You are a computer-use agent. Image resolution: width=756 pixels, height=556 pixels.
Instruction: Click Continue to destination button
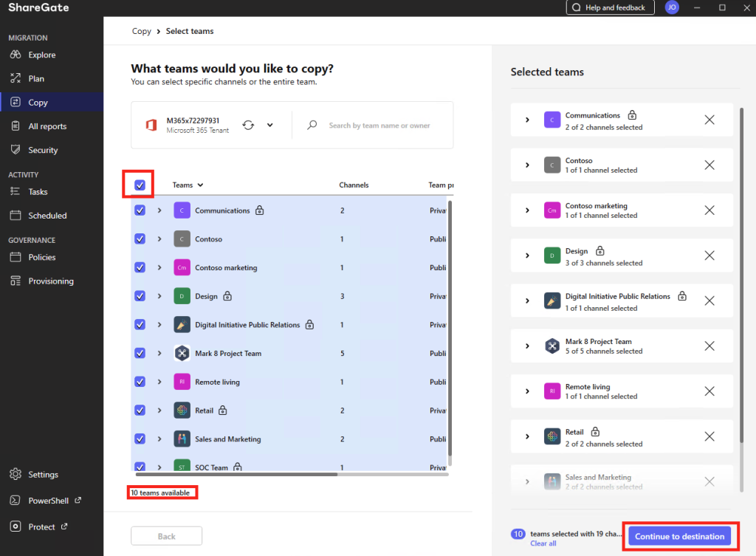pos(679,536)
